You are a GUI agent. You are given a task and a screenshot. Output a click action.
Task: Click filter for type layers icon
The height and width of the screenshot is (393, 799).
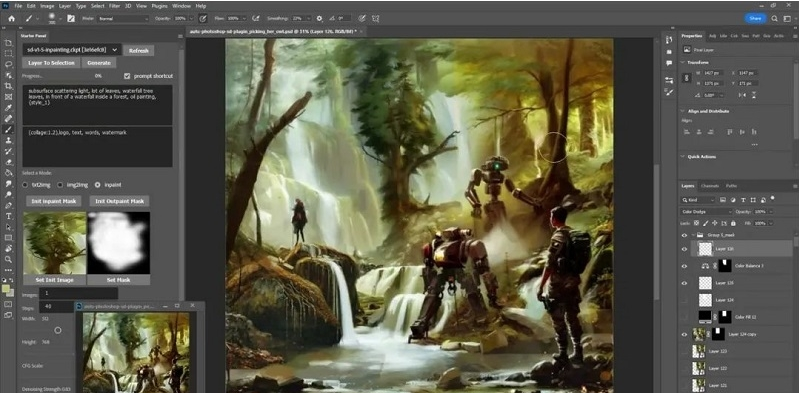tap(743, 200)
